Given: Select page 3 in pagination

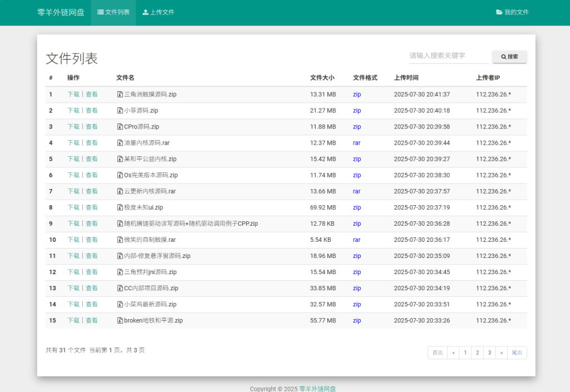Looking at the screenshot, I should 490,353.
